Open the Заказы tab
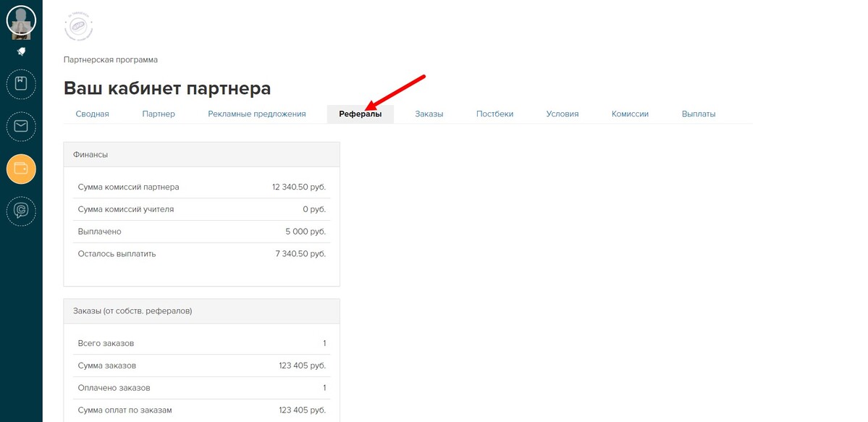868x422 pixels. click(429, 114)
